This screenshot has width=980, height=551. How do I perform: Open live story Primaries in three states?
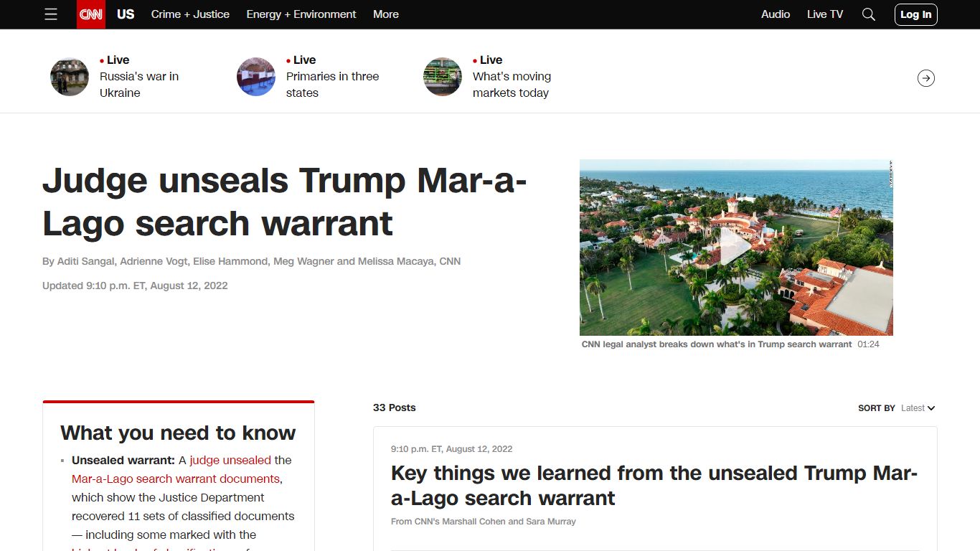coord(332,85)
